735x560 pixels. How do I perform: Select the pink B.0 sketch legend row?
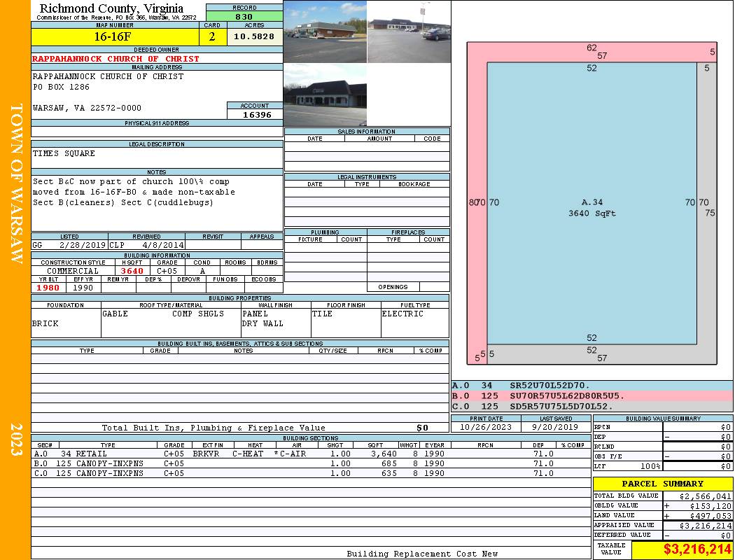[x=591, y=395]
